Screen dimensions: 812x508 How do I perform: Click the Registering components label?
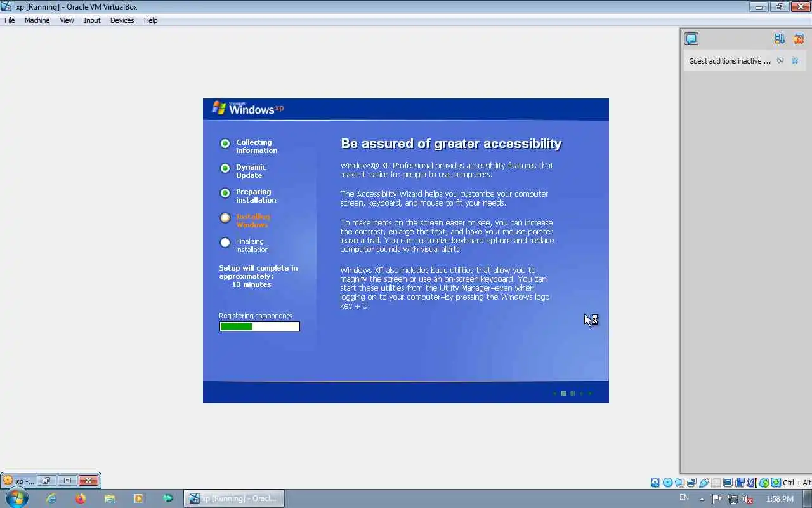(256, 316)
